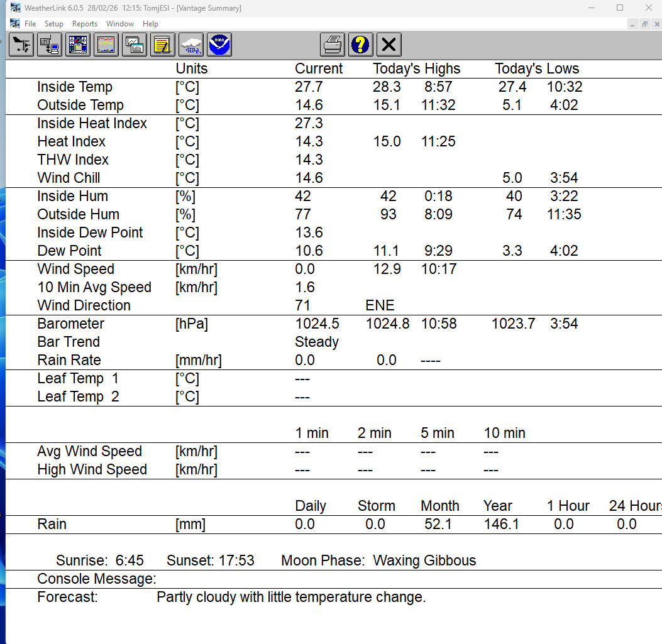Viewport: 662px width, 644px height.
Task: Restore the inner Vantage Summary child window
Action: [x=644, y=24]
